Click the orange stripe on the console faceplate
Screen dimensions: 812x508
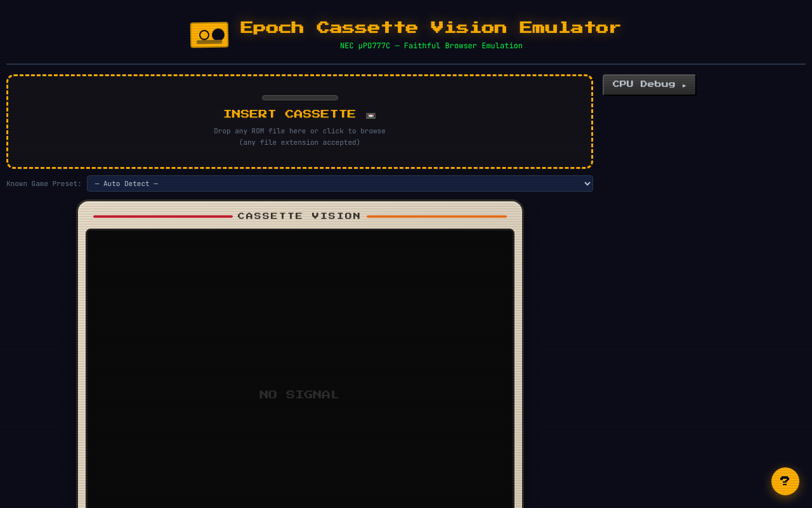pos(436,216)
